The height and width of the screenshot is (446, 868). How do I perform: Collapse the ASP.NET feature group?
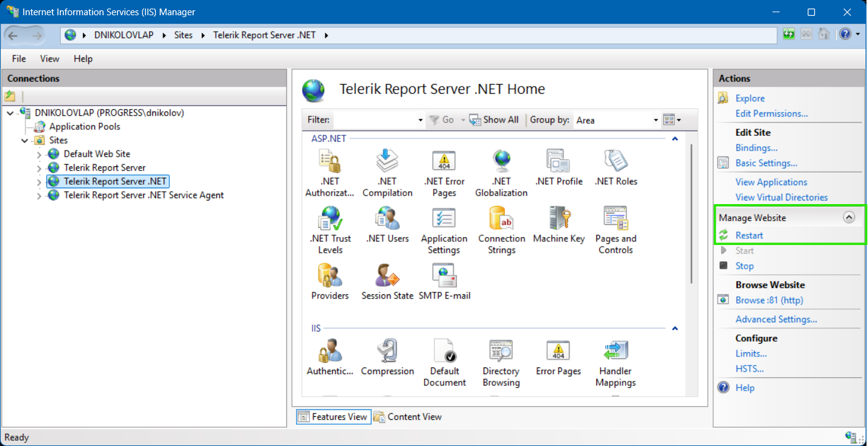[x=674, y=139]
